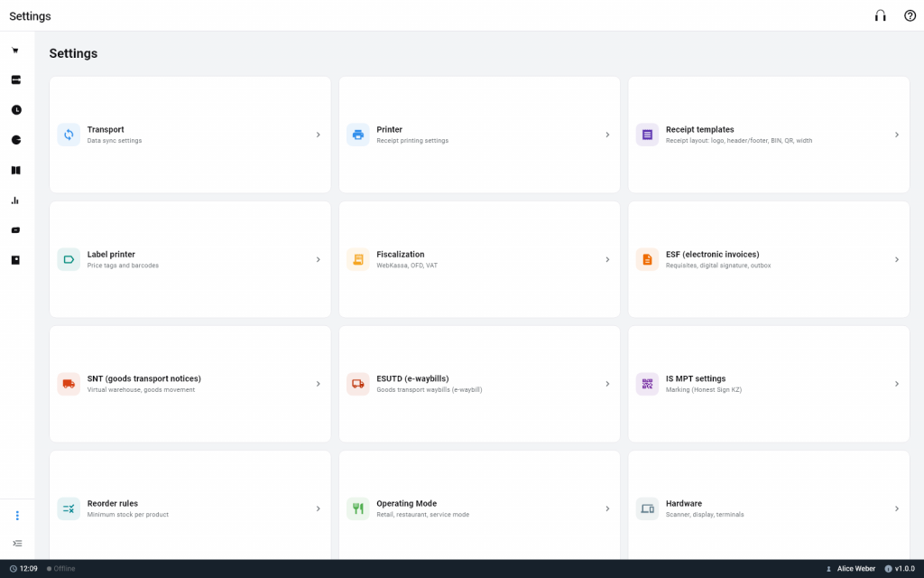Open Reorder rules settings
This screenshot has width=924, height=578.
(189, 506)
